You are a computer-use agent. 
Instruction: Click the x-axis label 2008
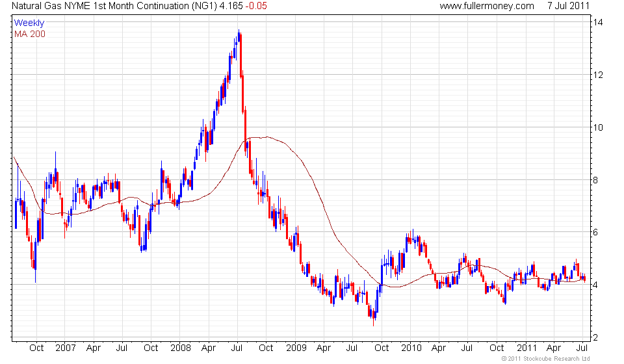181,348
